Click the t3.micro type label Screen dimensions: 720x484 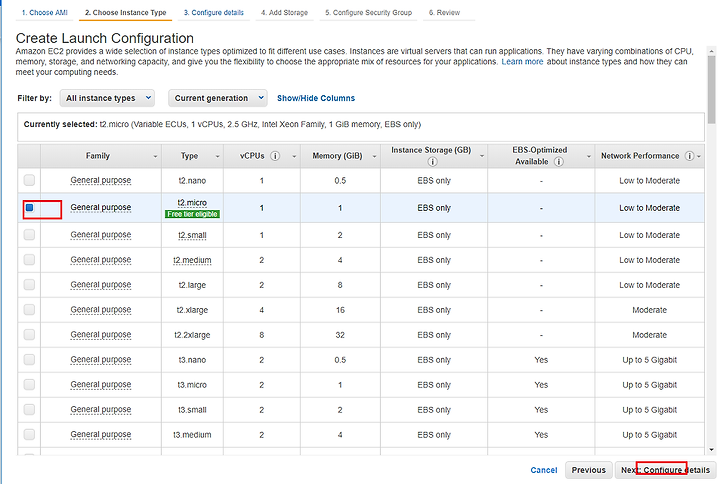(192, 385)
